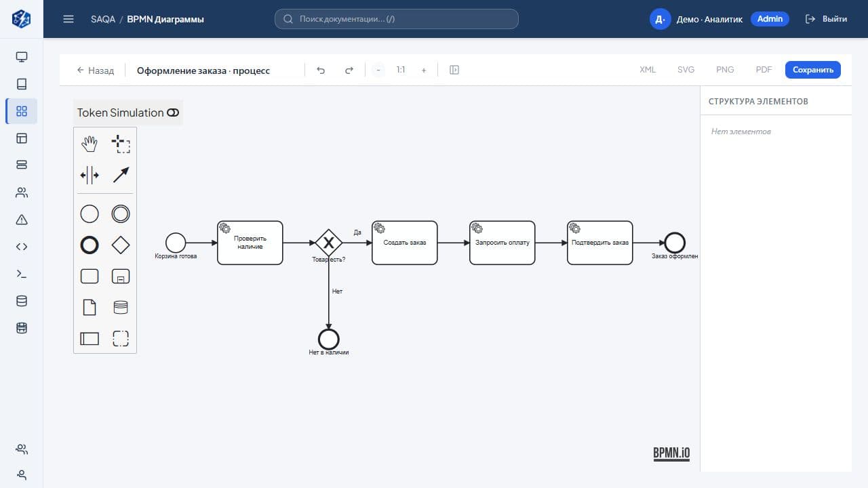Create a task rectangle from palette

point(90,277)
